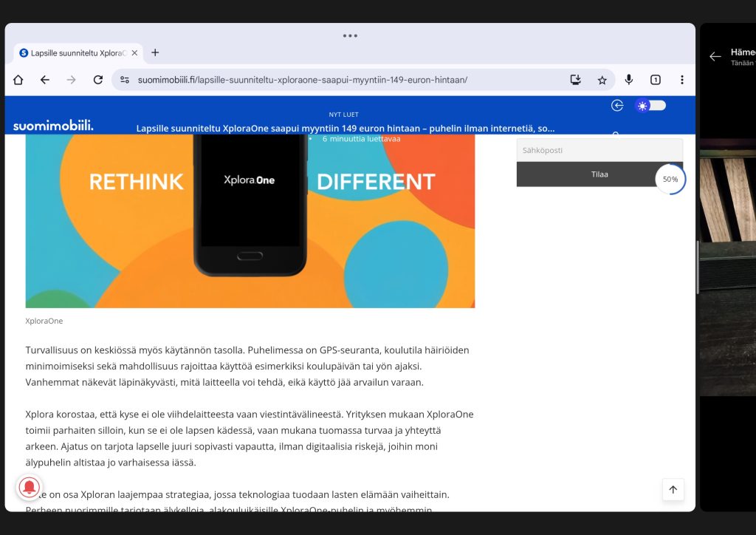Screen dimensions: 756x535
Task: Click the install app icon in the address bar
Action: [576, 80]
